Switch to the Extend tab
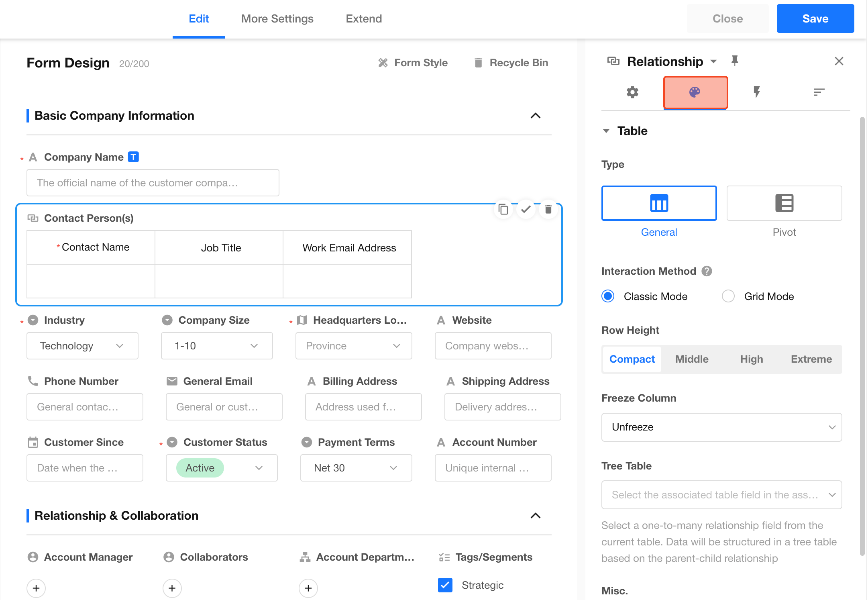868x600 pixels. [364, 19]
